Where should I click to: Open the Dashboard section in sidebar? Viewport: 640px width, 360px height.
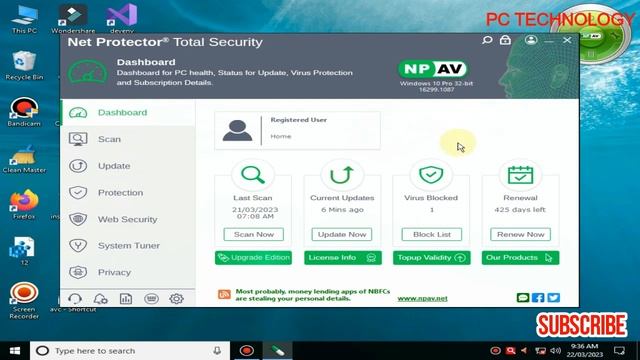coord(128,113)
